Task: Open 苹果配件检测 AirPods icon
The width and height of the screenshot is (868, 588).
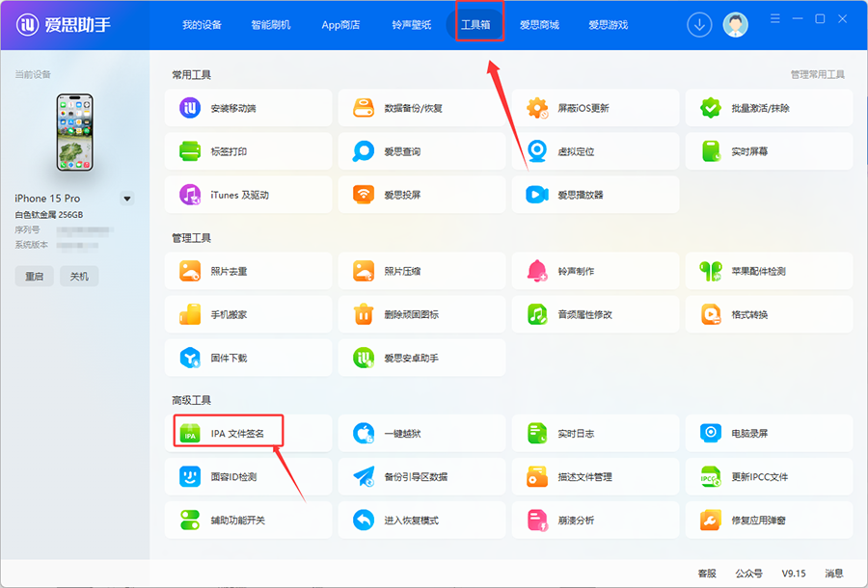Action: 711,271
